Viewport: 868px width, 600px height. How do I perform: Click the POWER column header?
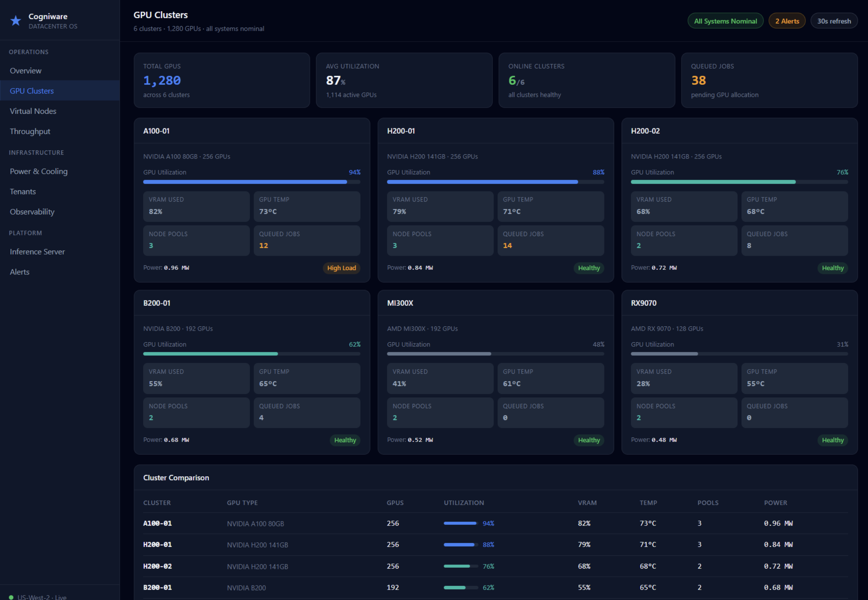coord(776,503)
